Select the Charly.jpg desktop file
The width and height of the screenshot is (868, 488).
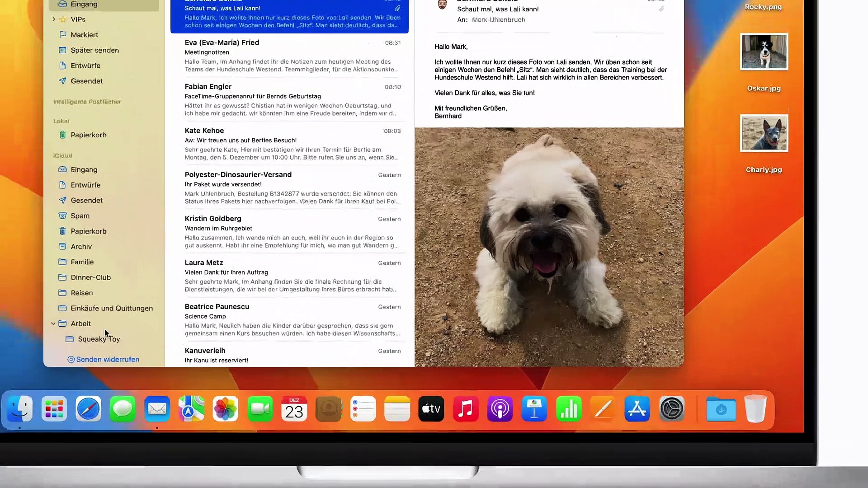764,133
